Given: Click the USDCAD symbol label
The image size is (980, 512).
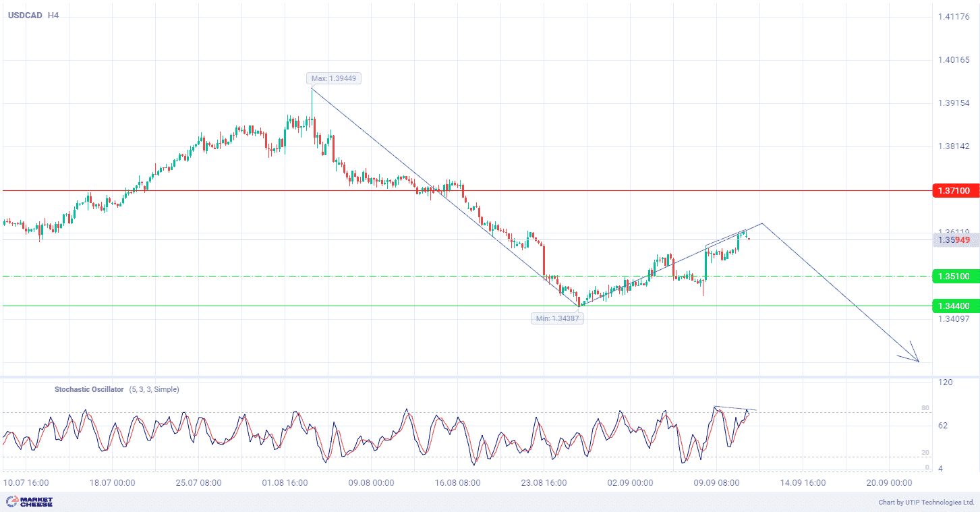Looking at the screenshot, I should [25, 15].
